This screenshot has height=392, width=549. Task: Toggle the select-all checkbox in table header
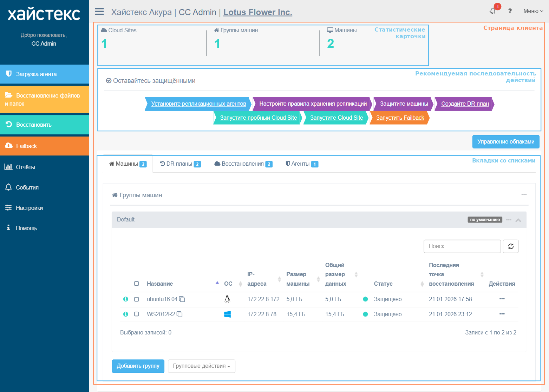pyautogui.click(x=137, y=284)
